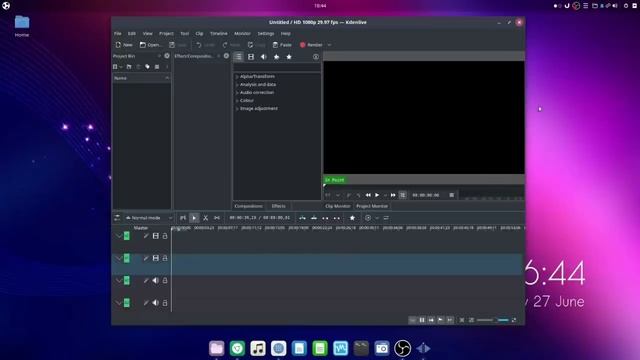Click the monitor timecode field

426,195
